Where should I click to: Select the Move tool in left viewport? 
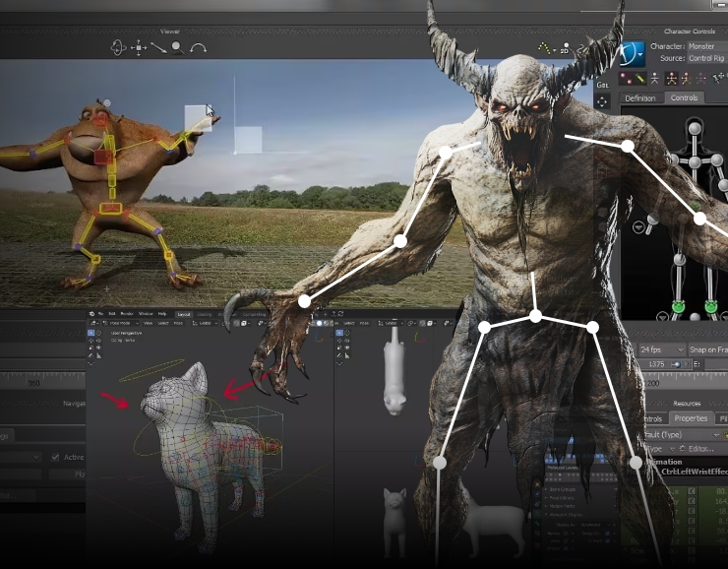[x=91, y=341]
